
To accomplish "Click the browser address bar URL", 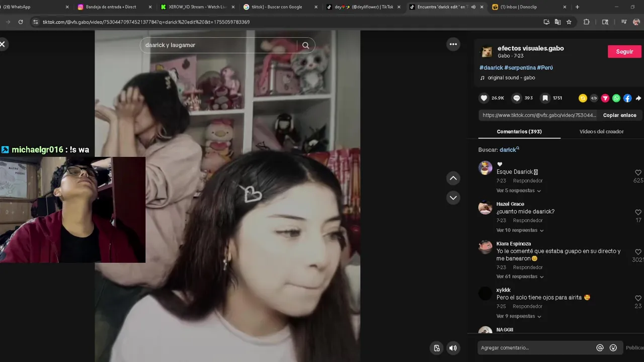I will coord(146,22).
